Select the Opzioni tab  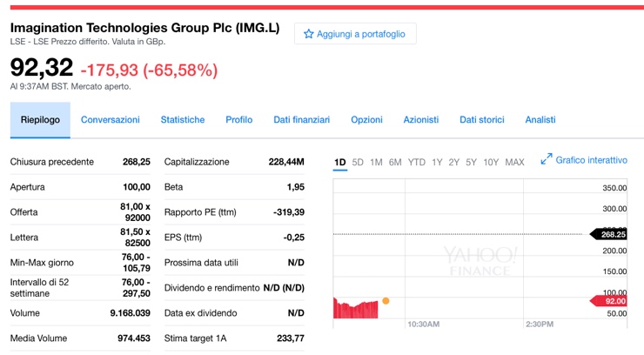click(x=366, y=120)
